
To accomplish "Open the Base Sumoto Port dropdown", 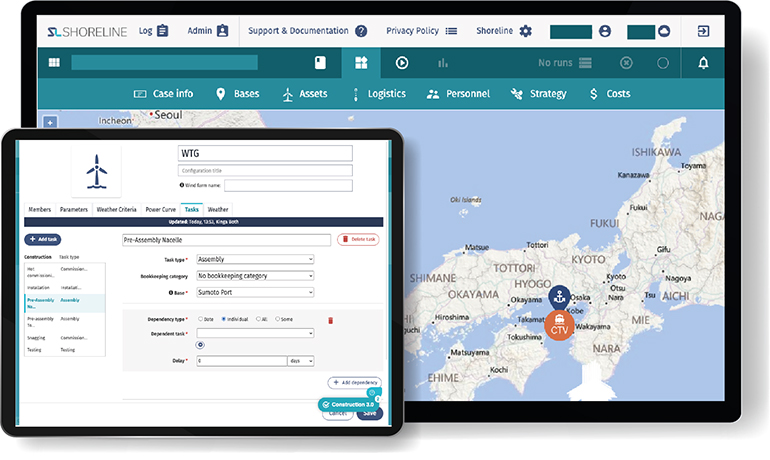I will [x=255, y=292].
